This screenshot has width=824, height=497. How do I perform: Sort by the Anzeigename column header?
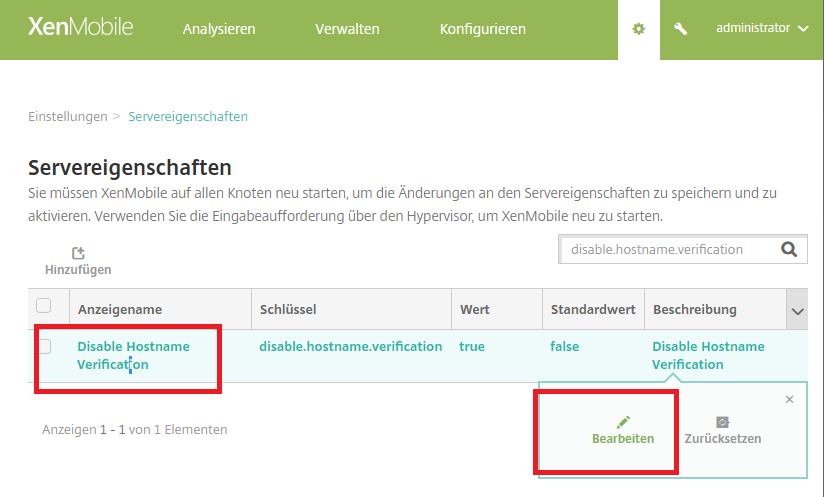(120, 310)
